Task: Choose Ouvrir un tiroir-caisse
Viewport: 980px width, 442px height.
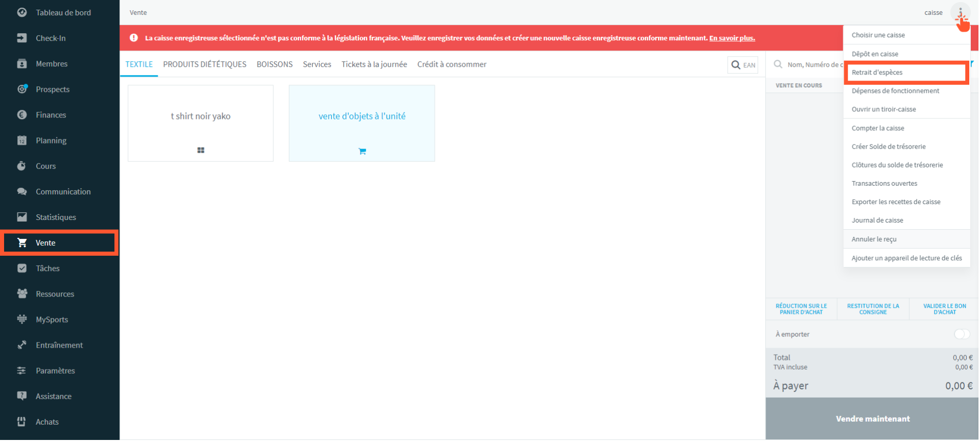Action: tap(906, 109)
